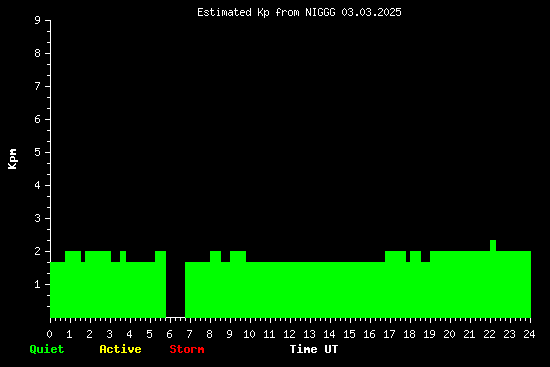Click the hour 0 label on the time axis
The image size is (550, 367).
[x=49, y=334]
